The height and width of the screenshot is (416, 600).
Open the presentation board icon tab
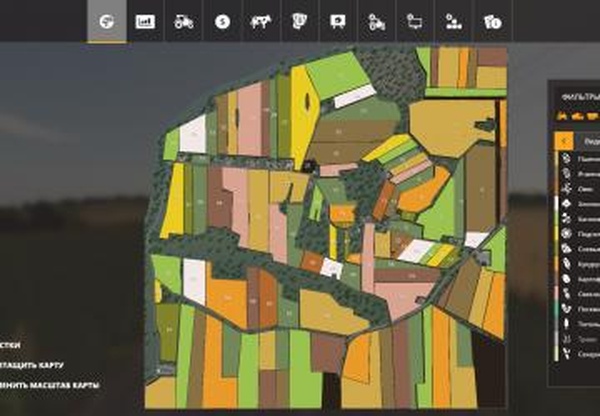click(x=338, y=21)
